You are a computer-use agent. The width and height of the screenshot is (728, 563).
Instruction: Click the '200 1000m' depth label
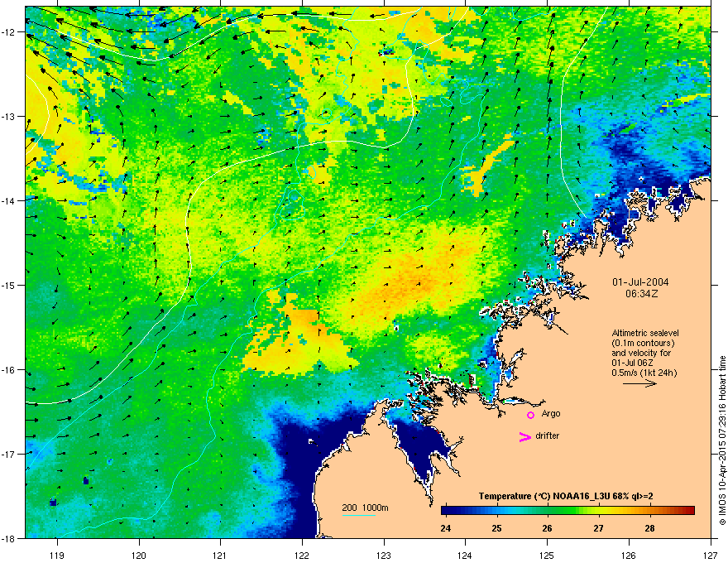365,508
